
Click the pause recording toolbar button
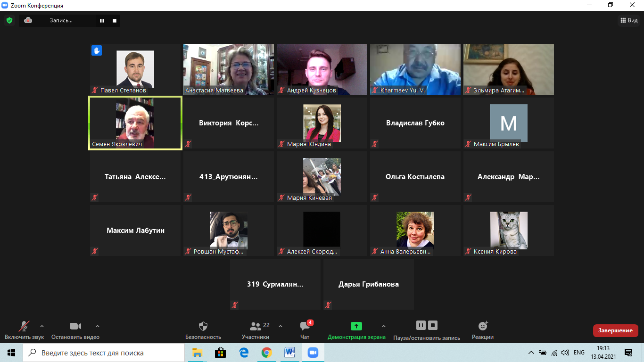point(421,325)
